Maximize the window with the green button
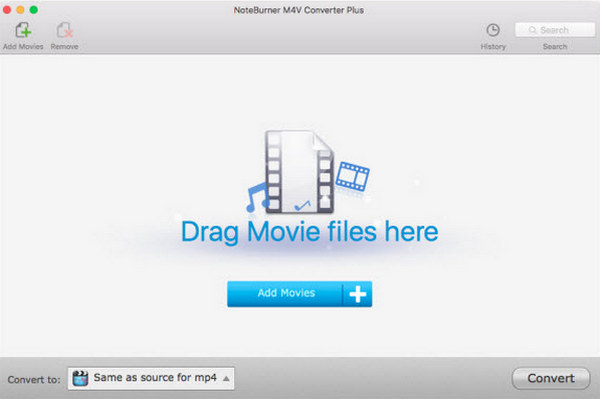 (x=34, y=10)
